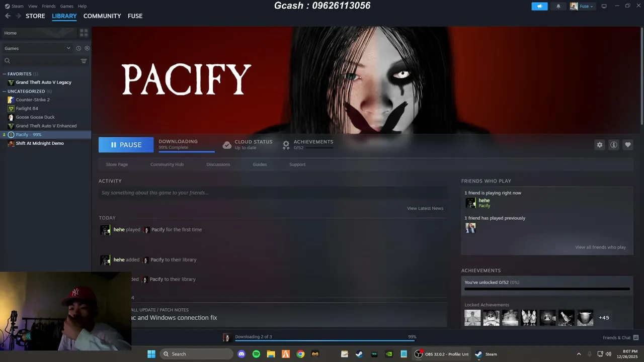
Task: Click View Latest News link
Action: pyautogui.click(x=425, y=208)
